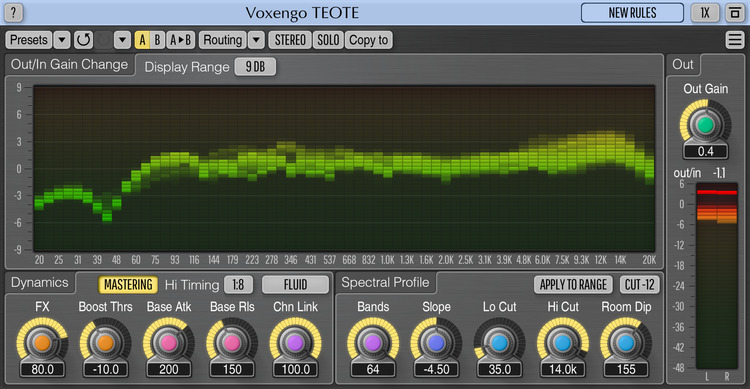Open the STEREO channel group selector
The height and width of the screenshot is (389, 750).
[x=290, y=40]
